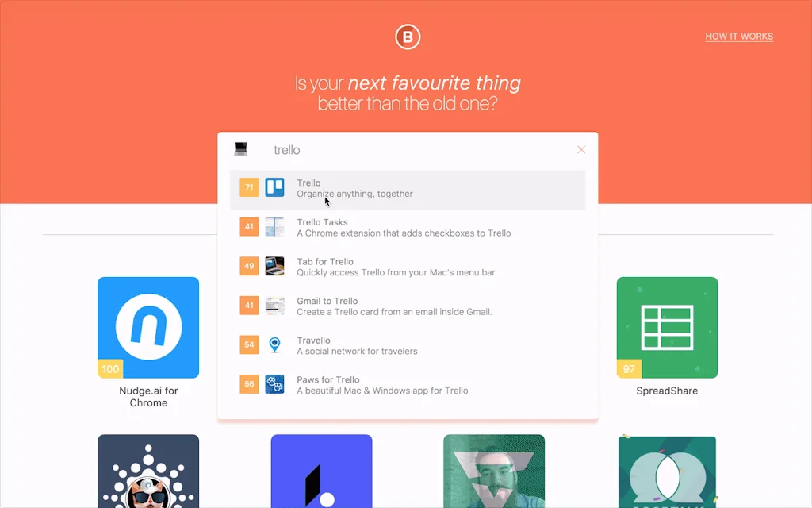Click the circular B logo at top
The image size is (812, 508).
408,37
